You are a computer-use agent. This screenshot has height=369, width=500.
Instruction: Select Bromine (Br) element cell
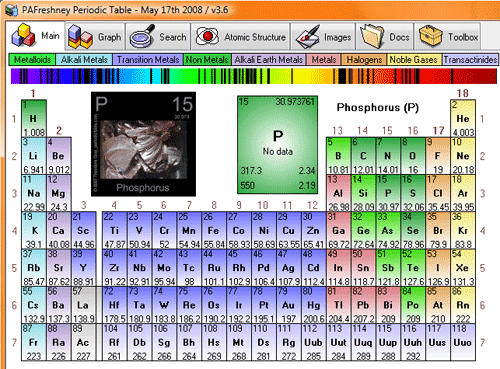438,230
